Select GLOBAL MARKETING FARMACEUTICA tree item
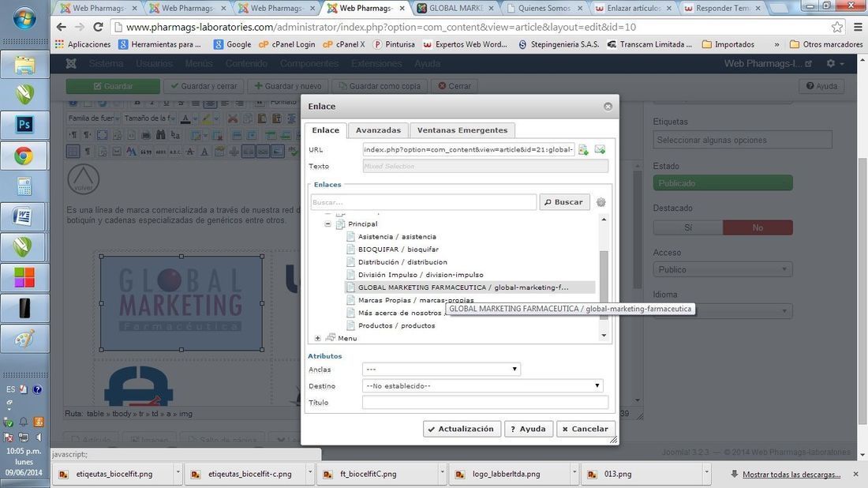Screen dimensions: 868x488 pos(470,287)
